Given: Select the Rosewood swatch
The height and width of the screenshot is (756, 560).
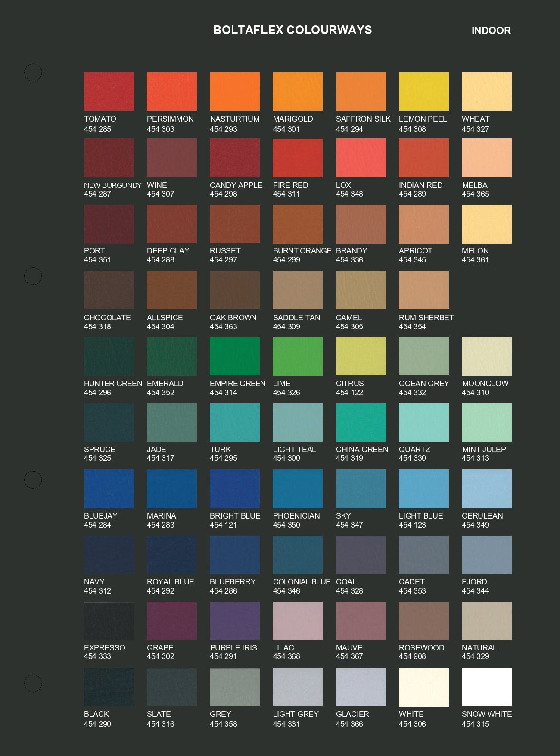Looking at the screenshot, I should [424, 621].
